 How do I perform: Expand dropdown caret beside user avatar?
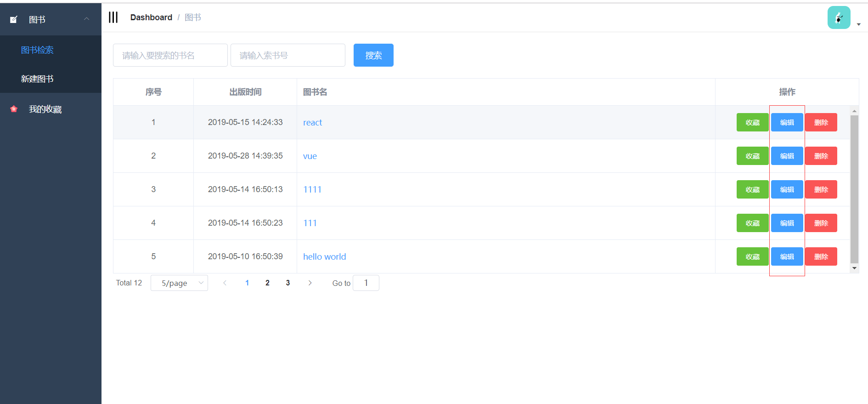[x=859, y=25]
